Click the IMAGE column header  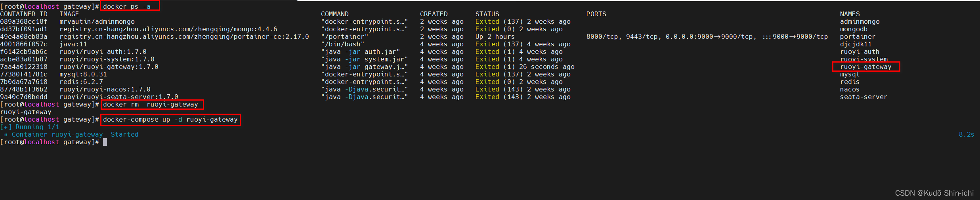[69, 14]
